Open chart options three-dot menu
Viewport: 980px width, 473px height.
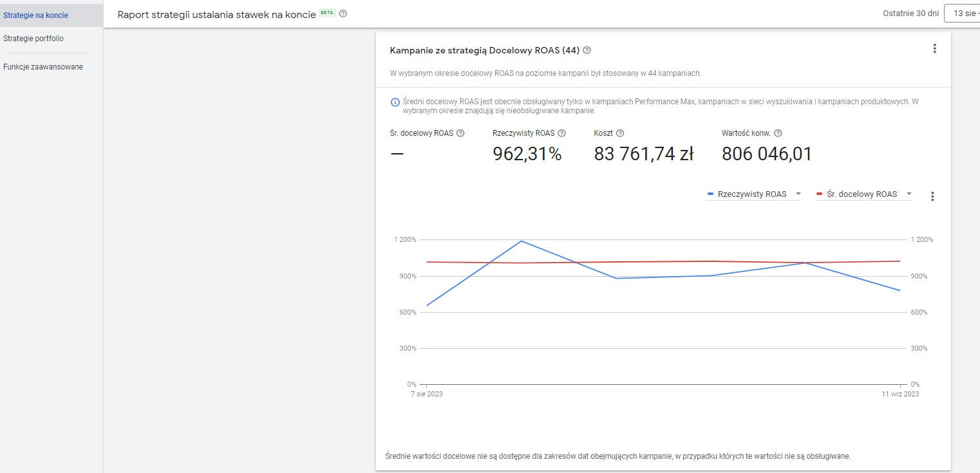[932, 196]
